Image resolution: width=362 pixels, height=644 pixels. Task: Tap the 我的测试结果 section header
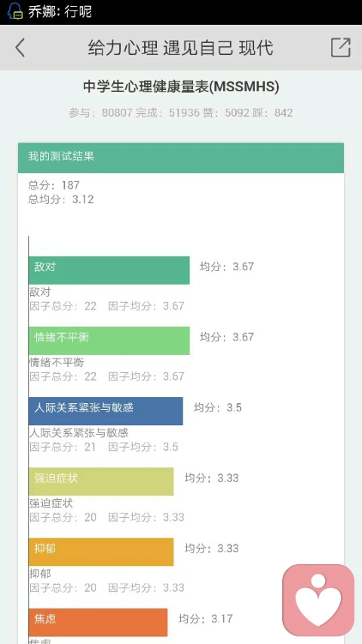[x=181, y=158]
